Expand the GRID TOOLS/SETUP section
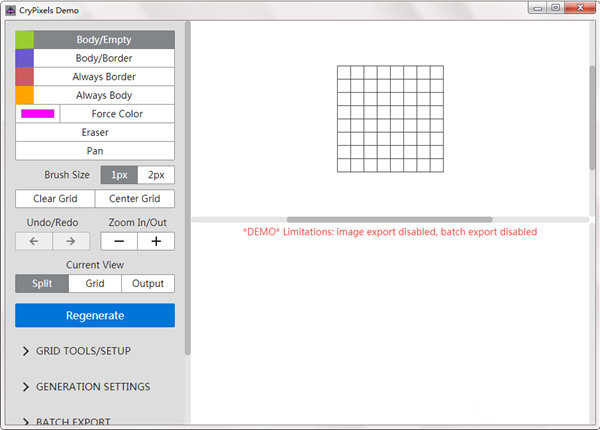 pos(77,351)
